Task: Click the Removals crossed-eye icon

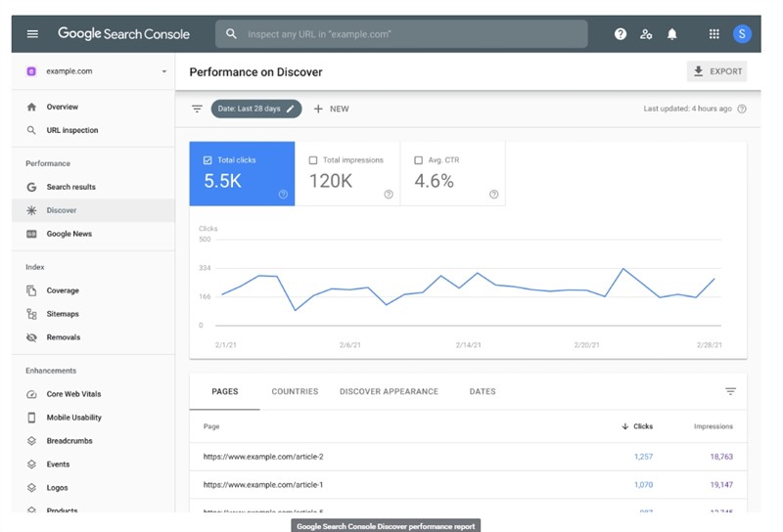Action: [31, 337]
